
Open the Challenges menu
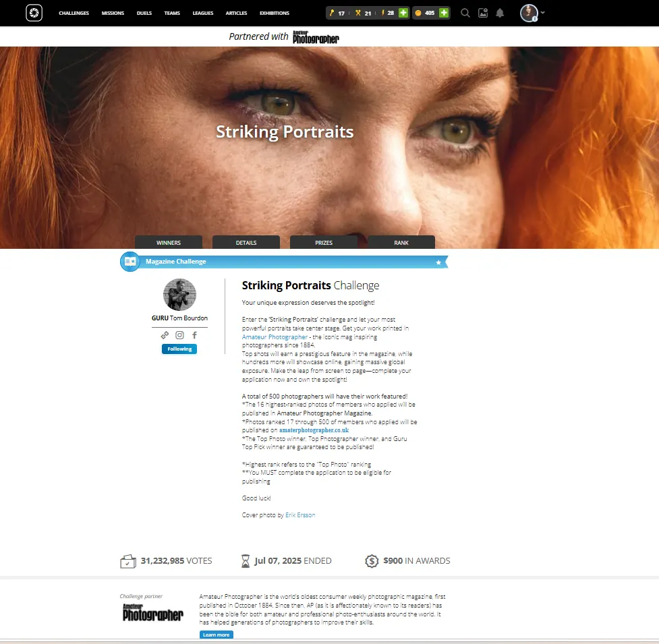[74, 13]
